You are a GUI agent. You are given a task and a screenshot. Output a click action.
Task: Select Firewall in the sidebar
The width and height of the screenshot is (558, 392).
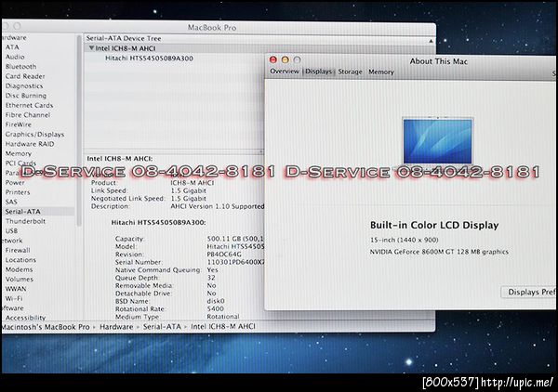[18, 250]
